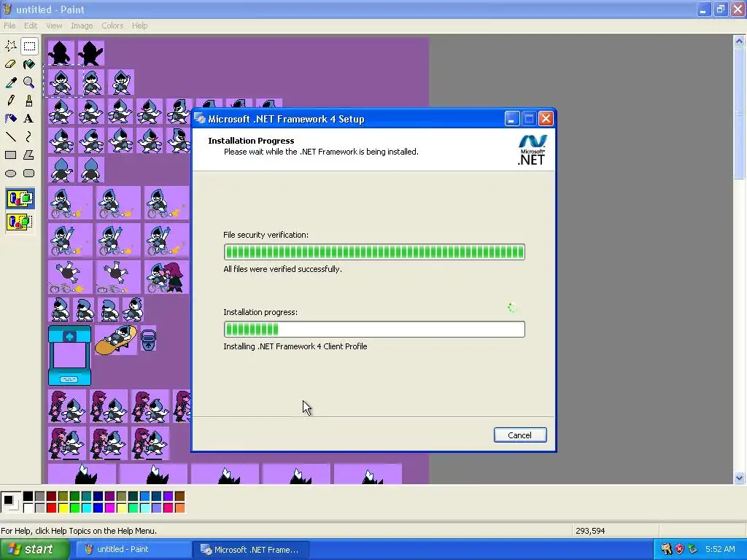Select the magenta color swatch

pos(109,508)
